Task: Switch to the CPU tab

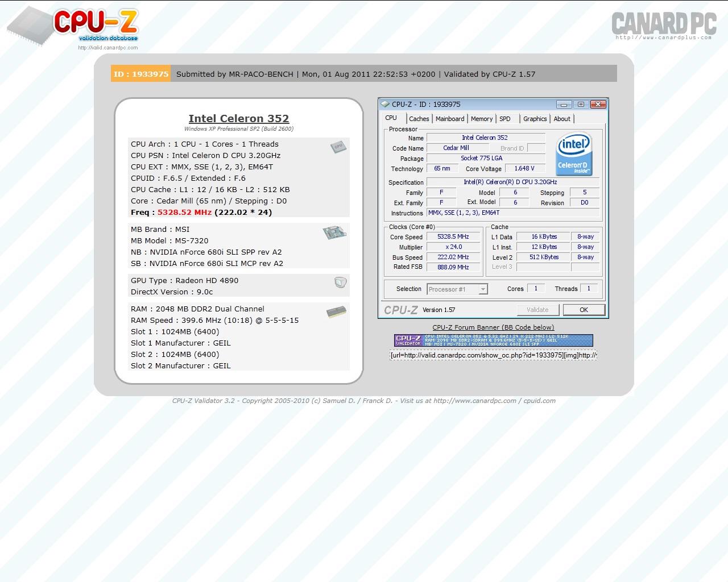Action: click(391, 118)
